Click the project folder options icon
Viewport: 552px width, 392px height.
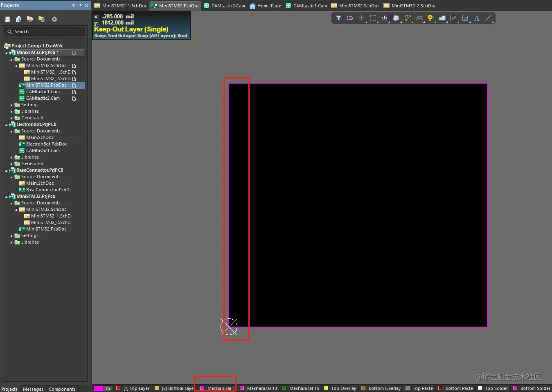pos(41,19)
